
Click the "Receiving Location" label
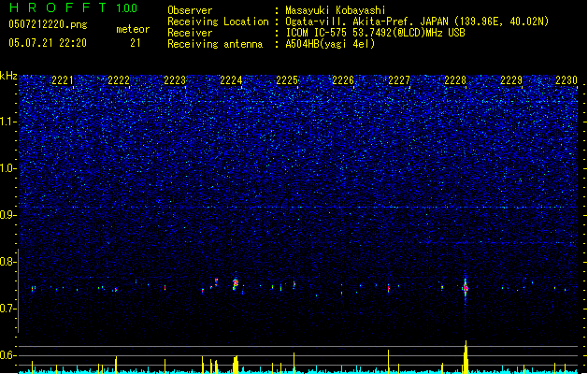[x=218, y=22]
